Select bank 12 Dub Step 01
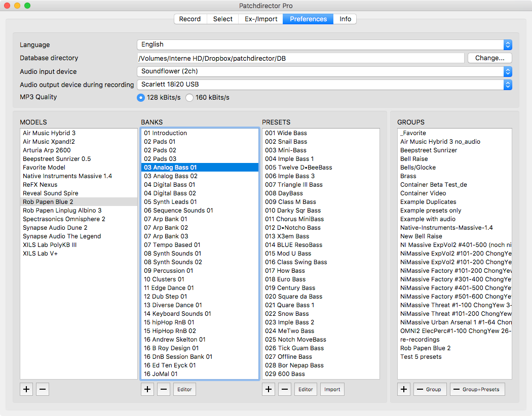The width and height of the screenshot is (532, 416). point(200,297)
